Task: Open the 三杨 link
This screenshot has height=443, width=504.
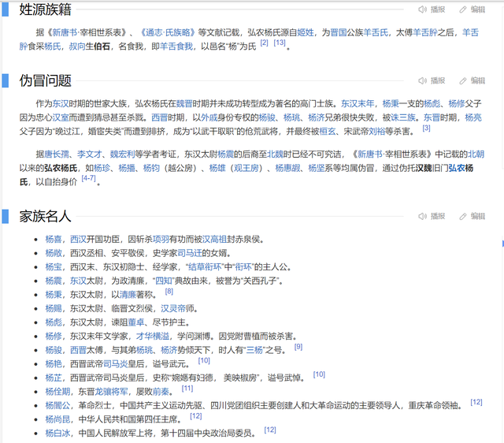Action: pyautogui.click(x=254, y=350)
